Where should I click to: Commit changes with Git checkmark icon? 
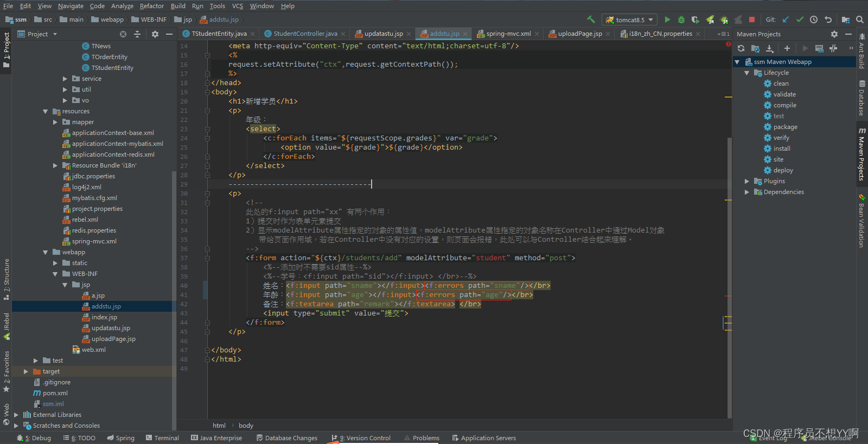800,20
